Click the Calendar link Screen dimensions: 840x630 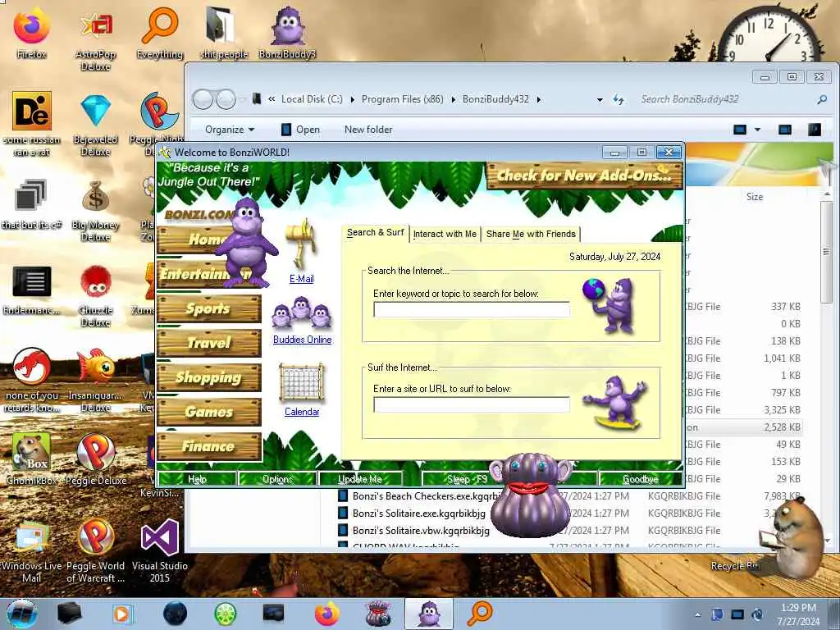coord(302,412)
